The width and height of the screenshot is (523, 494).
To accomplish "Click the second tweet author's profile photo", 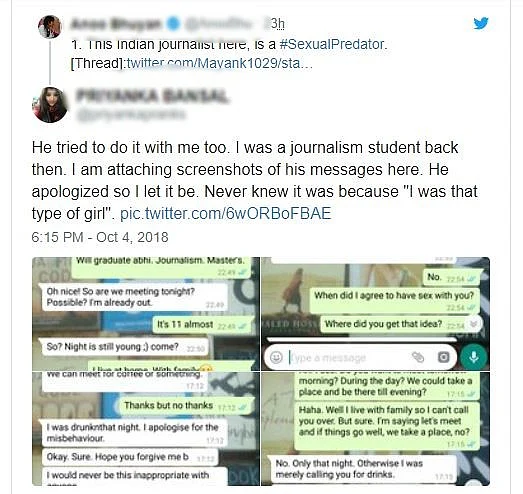I will tap(50, 105).
